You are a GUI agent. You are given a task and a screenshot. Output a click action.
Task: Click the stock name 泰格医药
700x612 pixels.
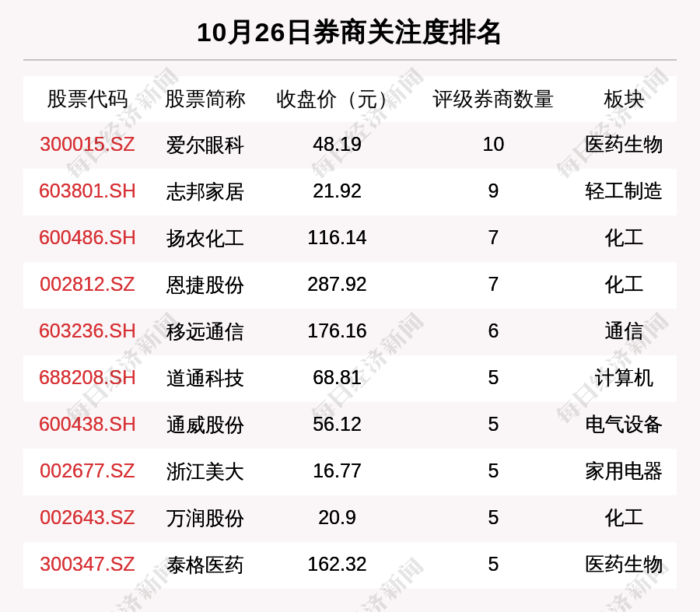tap(205, 565)
